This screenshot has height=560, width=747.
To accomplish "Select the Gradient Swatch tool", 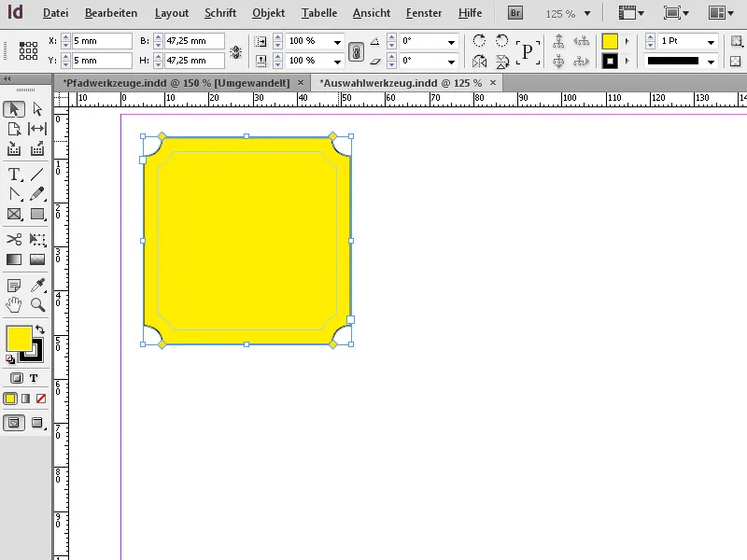I will (14, 259).
